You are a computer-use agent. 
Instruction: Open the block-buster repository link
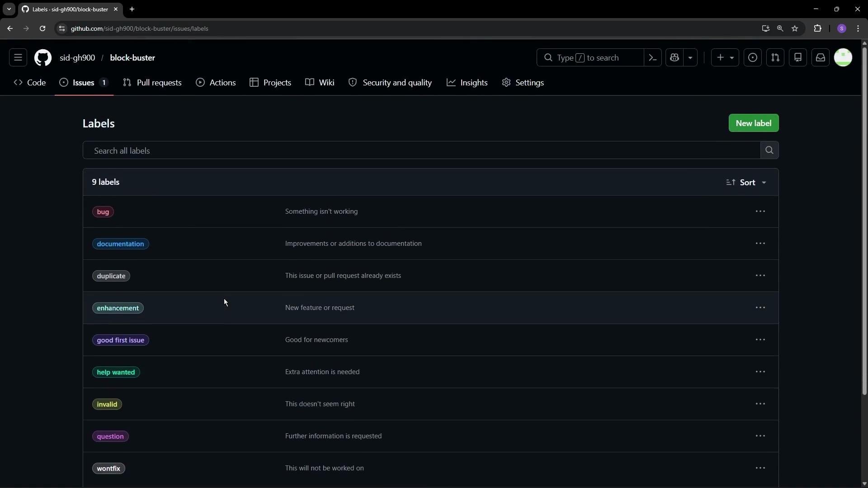[132, 58]
